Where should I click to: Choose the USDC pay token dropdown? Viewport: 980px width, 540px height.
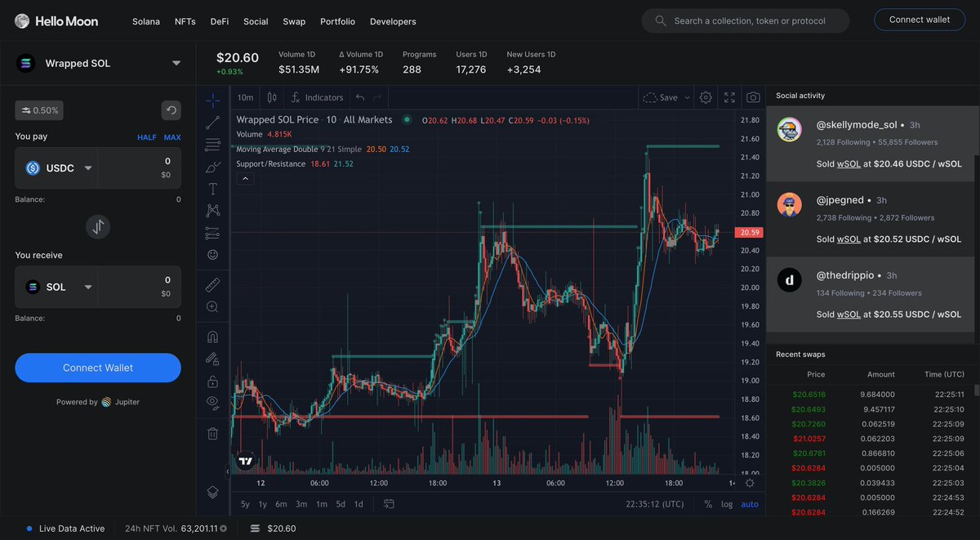[x=58, y=168]
